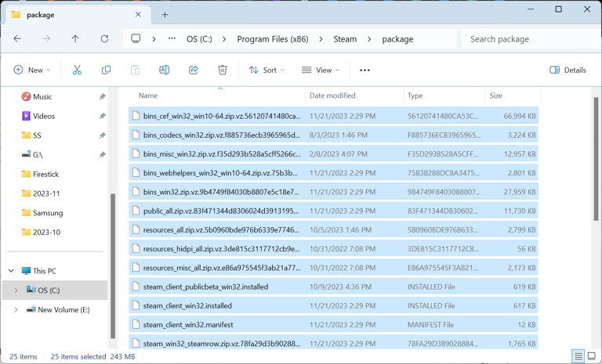Click the Paste clipboard icon
602x364 pixels.
point(135,70)
